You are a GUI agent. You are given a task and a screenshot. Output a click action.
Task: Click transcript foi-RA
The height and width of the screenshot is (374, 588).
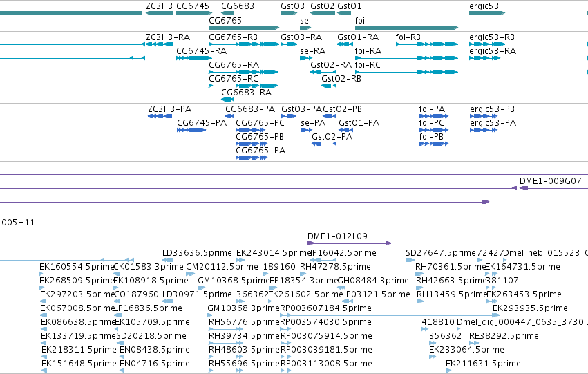pyautogui.click(x=368, y=51)
